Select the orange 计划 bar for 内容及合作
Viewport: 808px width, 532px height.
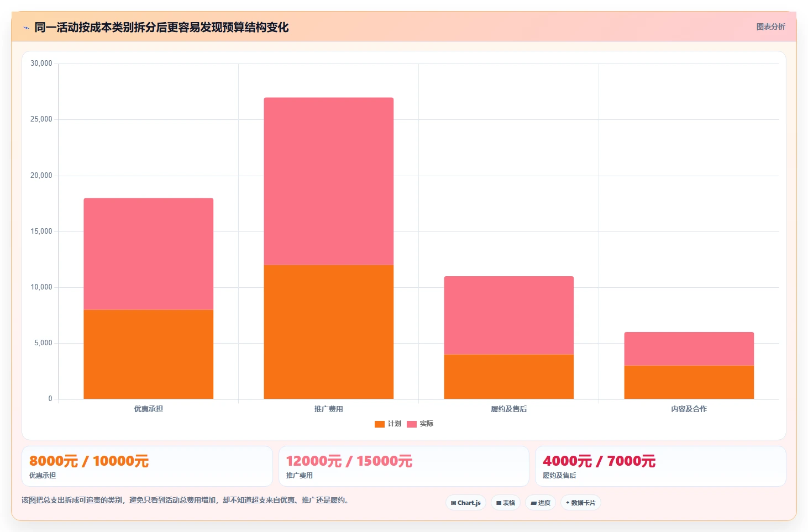(689, 382)
